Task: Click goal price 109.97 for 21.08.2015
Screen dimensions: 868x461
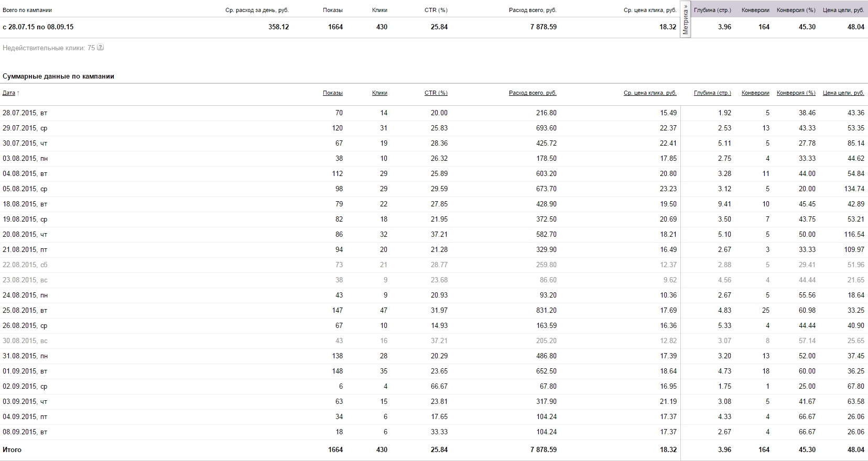Action: 854,249
